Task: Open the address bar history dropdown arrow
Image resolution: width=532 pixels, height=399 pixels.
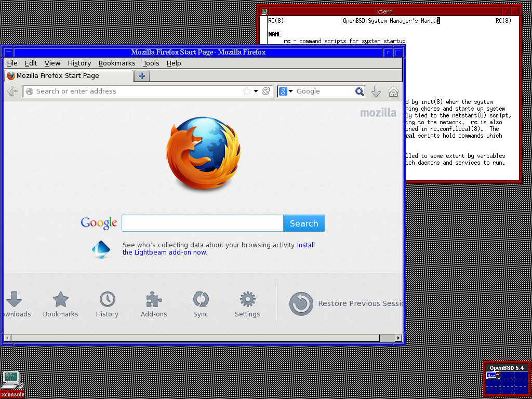Action: click(256, 91)
